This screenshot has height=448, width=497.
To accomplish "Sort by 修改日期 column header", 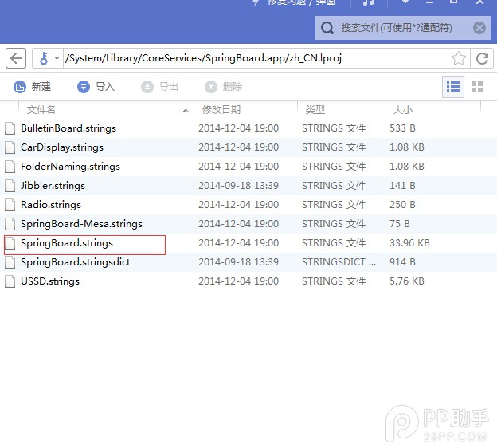I will tap(245, 110).
